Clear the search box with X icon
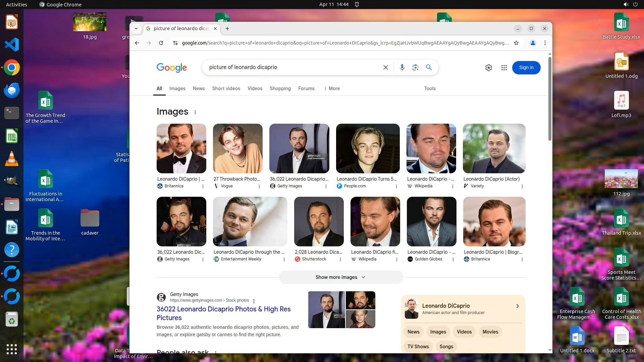Screen dimensions: 644x362 [386, 67]
